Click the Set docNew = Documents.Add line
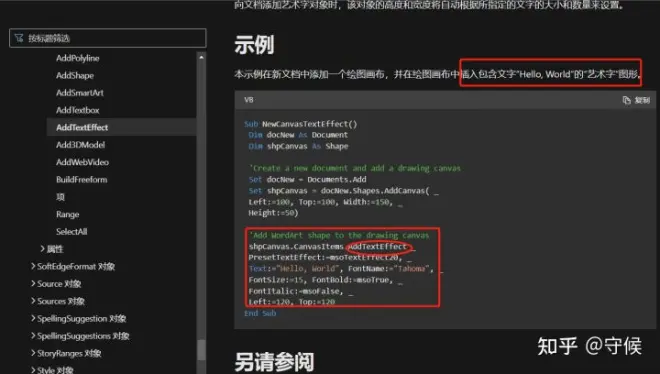 (307, 179)
